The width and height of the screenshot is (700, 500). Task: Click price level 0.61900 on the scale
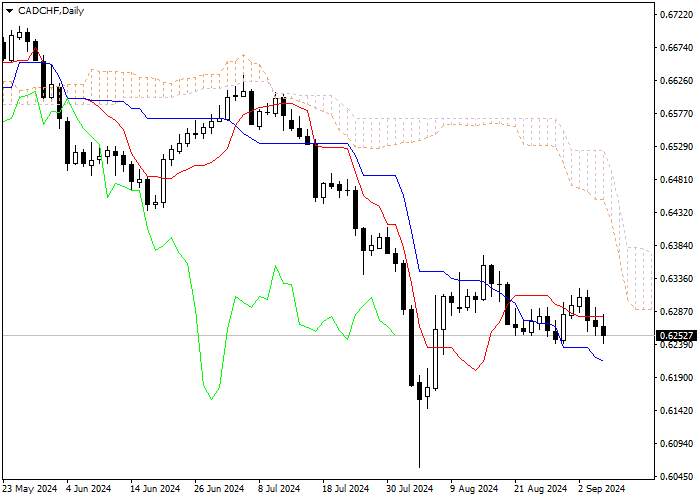click(677, 378)
